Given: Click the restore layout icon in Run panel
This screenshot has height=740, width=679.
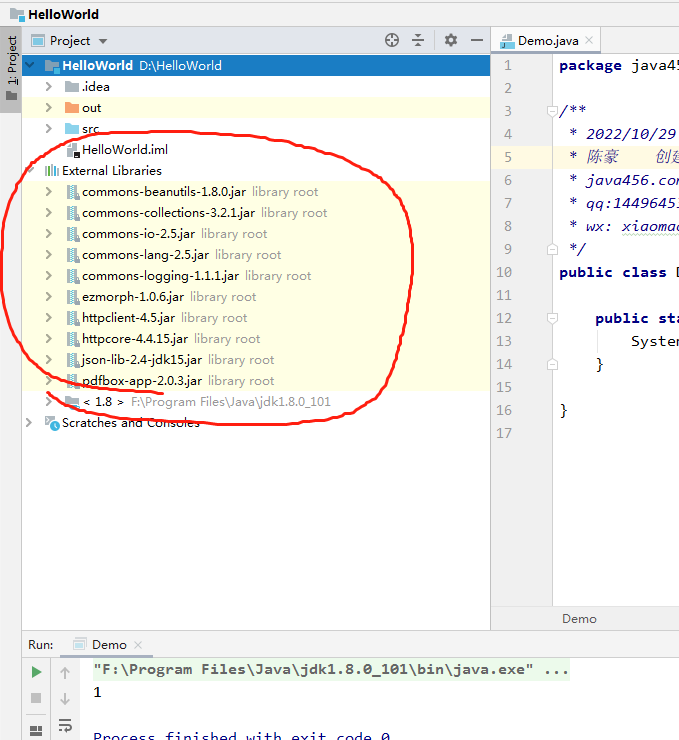Looking at the screenshot, I should [x=36, y=731].
